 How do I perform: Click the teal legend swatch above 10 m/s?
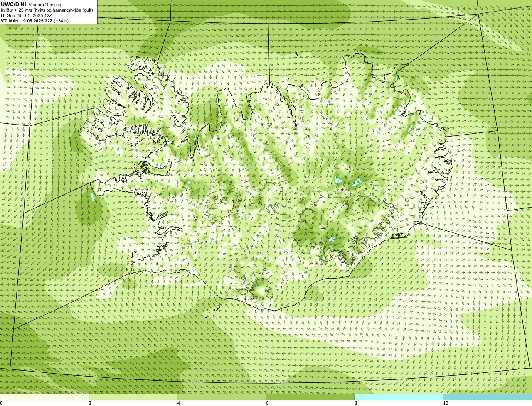tap(488, 397)
